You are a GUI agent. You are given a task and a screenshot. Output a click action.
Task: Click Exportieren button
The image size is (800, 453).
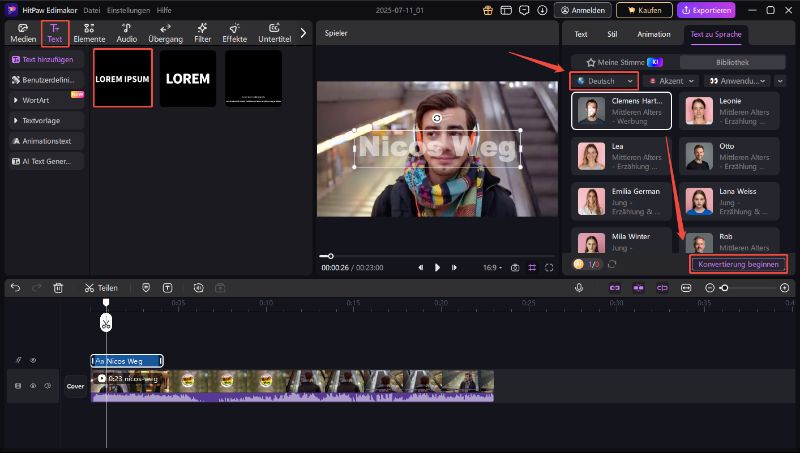[x=706, y=10]
